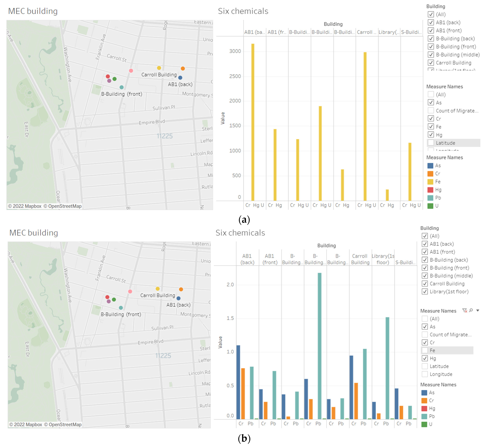This screenshot has width=486, height=448.
Task: Click the clear filter icon in lower Measure Names
Action: [464, 311]
